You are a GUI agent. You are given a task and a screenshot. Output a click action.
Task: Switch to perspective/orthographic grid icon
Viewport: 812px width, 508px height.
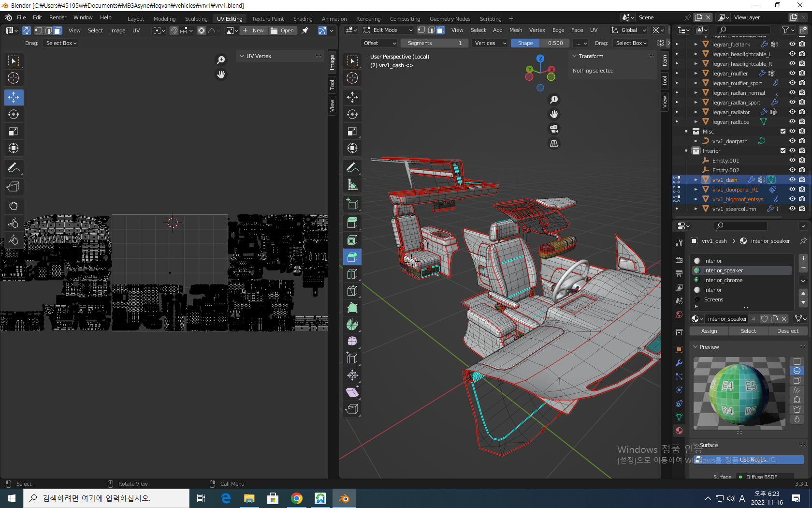554,144
